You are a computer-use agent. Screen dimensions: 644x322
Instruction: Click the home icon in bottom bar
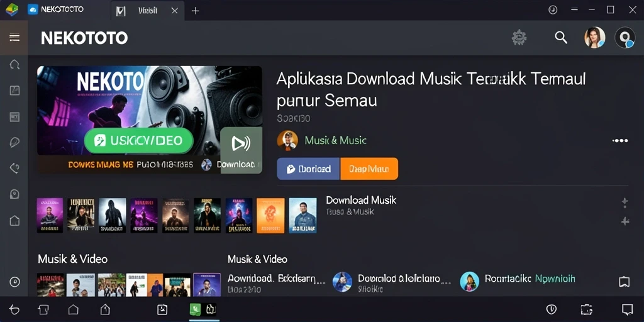tap(73, 309)
